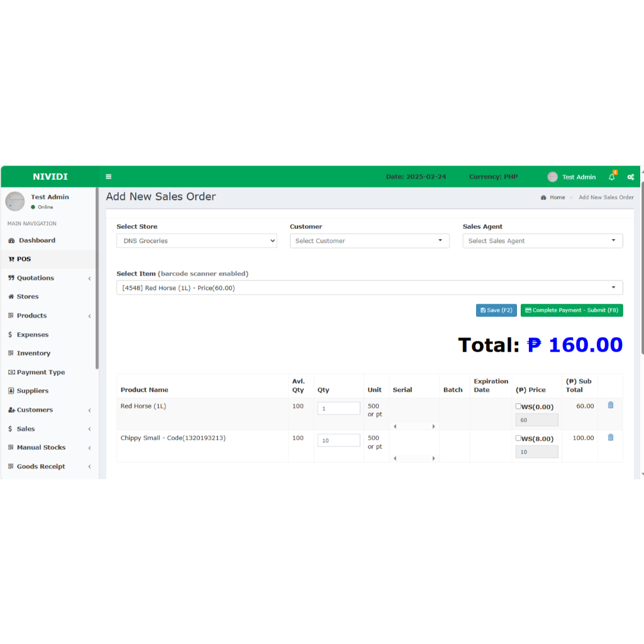Tick the WS(8.00) checkbox for Chippy Small
Image resolution: width=644 pixels, height=644 pixels.
(518, 438)
